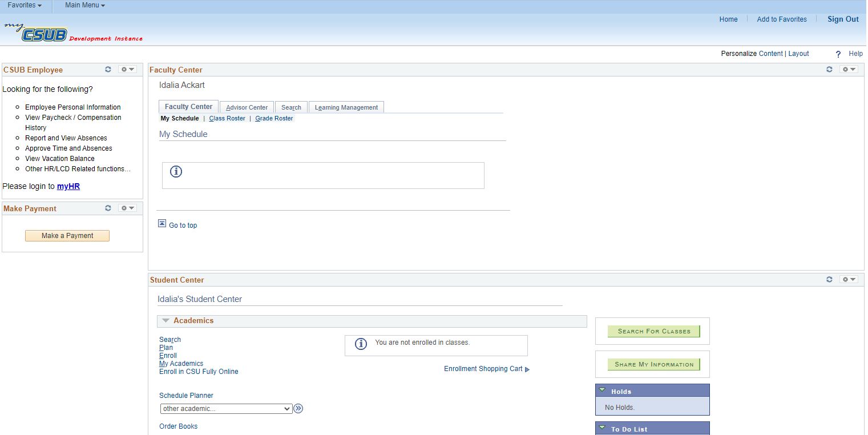Open the Main Menu dropdown
Viewport: 868px width, 435px height.
point(85,5)
